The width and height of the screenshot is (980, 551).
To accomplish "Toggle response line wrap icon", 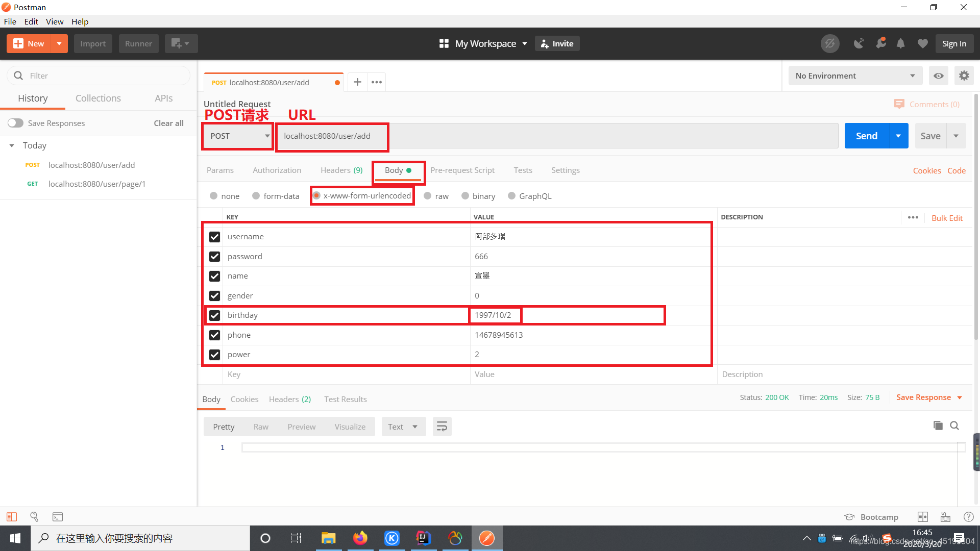I will click(x=442, y=427).
